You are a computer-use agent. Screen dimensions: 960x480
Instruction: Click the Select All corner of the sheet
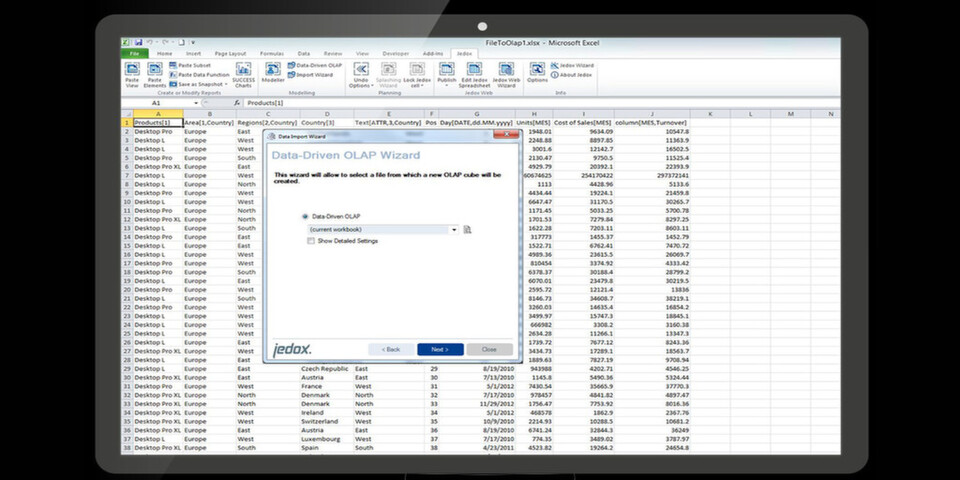(127, 114)
